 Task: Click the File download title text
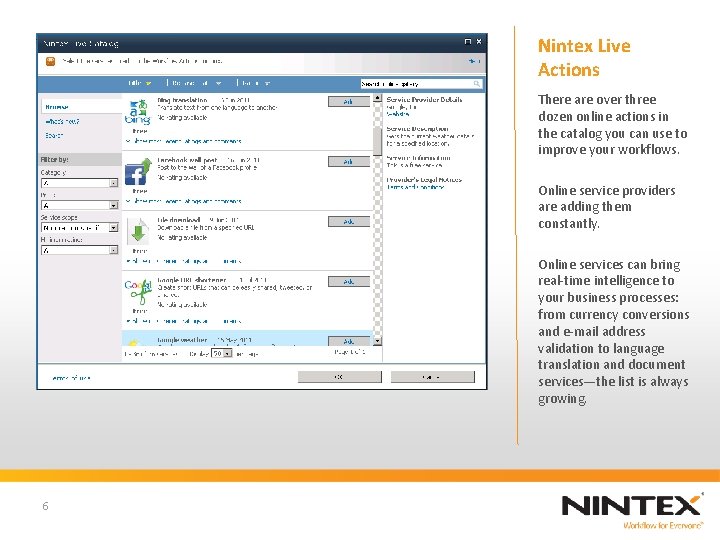pyautogui.click(x=179, y=220)
